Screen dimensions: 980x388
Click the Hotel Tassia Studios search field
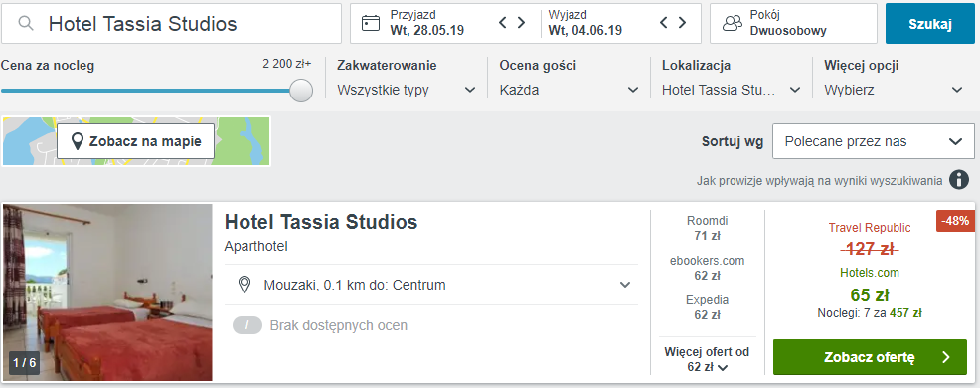click(x=171, y=24)
